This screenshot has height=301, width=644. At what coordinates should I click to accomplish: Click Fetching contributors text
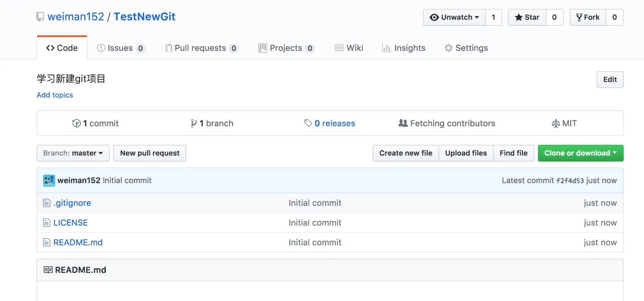(453, 123)
